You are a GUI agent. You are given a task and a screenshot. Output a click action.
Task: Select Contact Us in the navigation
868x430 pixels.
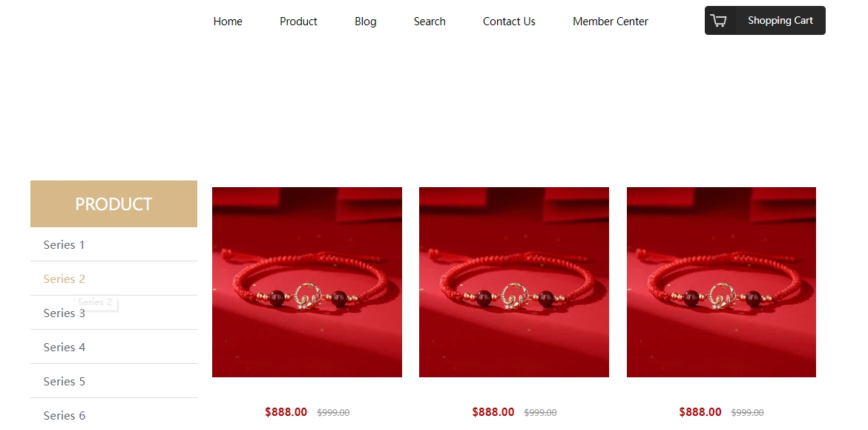(x=509, y=22)
